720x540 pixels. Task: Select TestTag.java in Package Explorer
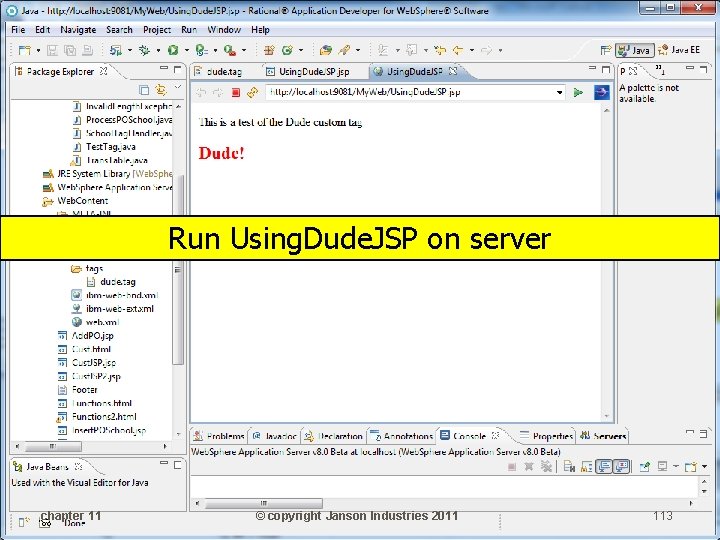coord(110,147)
